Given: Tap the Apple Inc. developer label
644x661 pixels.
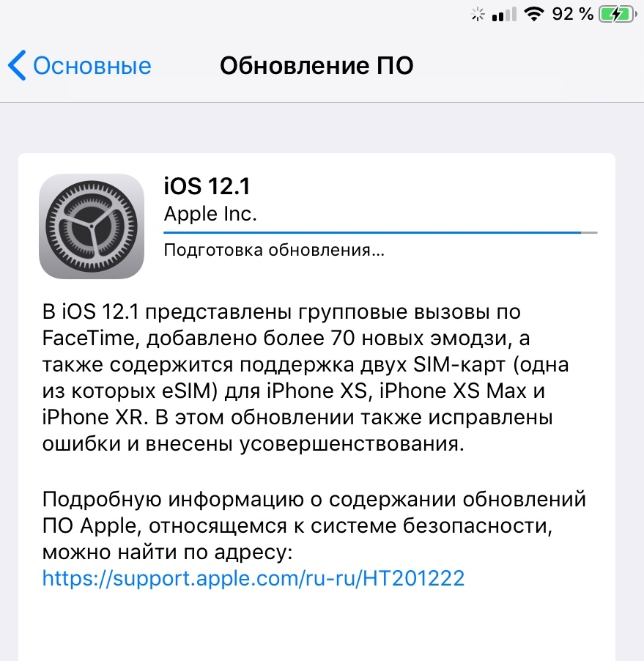Looking at the screenshot, I should pos(210,214).
